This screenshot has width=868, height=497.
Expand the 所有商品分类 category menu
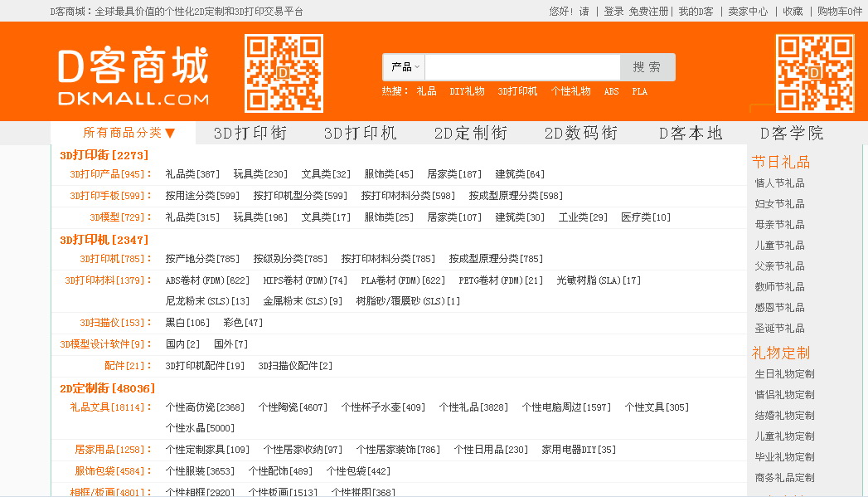coord(129,133)
